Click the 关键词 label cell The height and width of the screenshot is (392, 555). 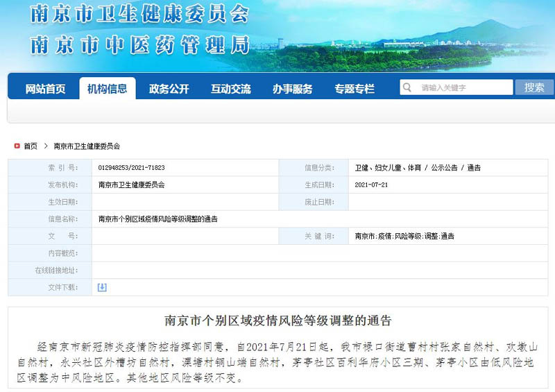tap(314, 236)
